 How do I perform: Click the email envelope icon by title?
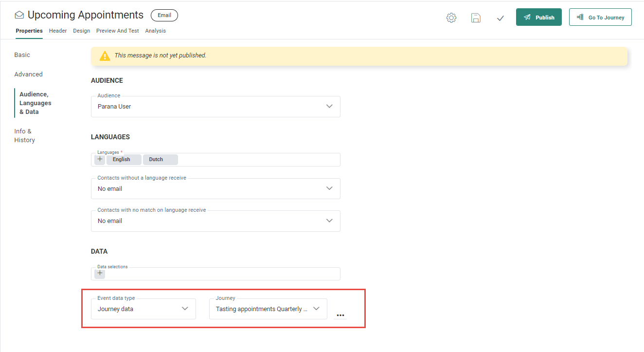[x=19, y=16]
